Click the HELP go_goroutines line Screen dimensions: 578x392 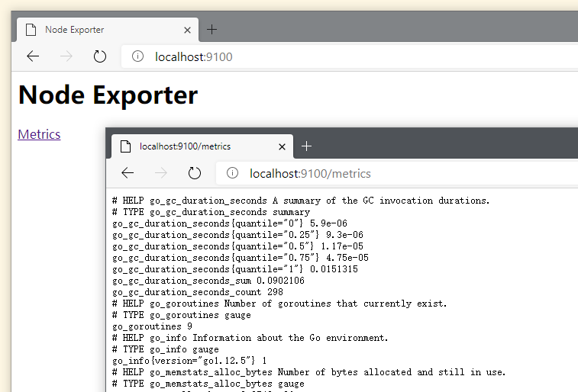[x=279, y=304]
